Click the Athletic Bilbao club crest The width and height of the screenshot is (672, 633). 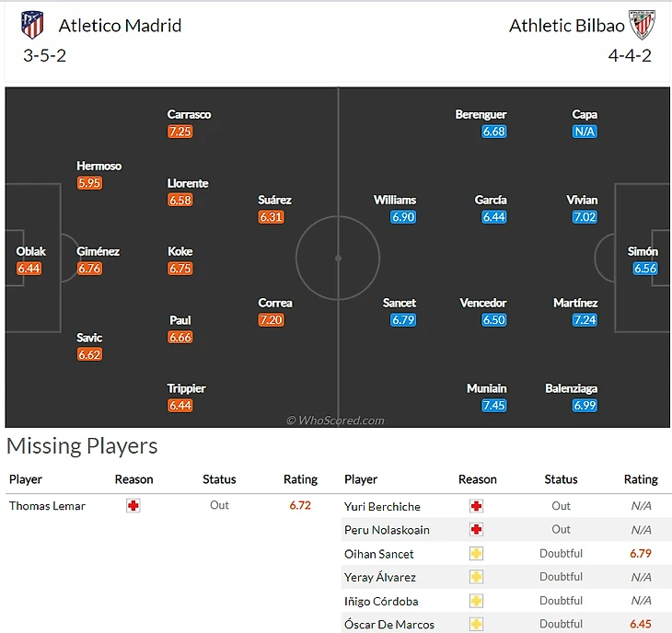pyautogui.click(x=641, y=25)
